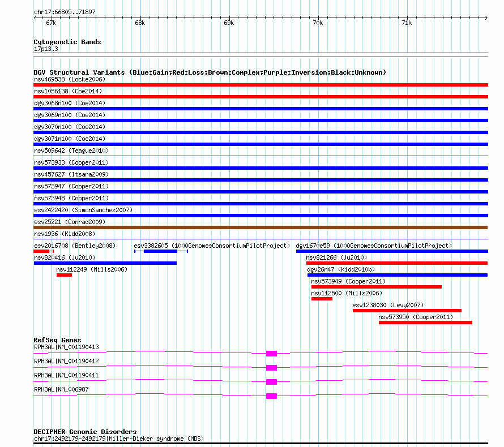
Task: Click the DECIPHER Genomic Disorders track title
Action: tap(85, 432)
